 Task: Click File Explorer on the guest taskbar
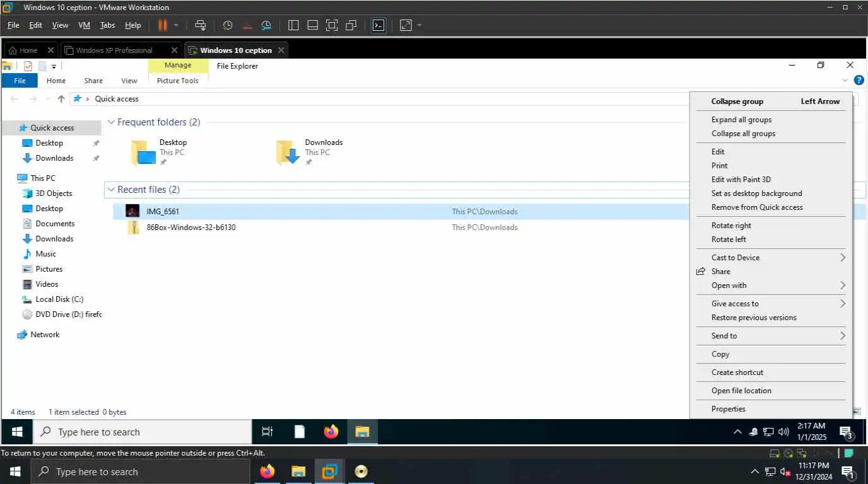pyautogui.click(x=361, y=432)
